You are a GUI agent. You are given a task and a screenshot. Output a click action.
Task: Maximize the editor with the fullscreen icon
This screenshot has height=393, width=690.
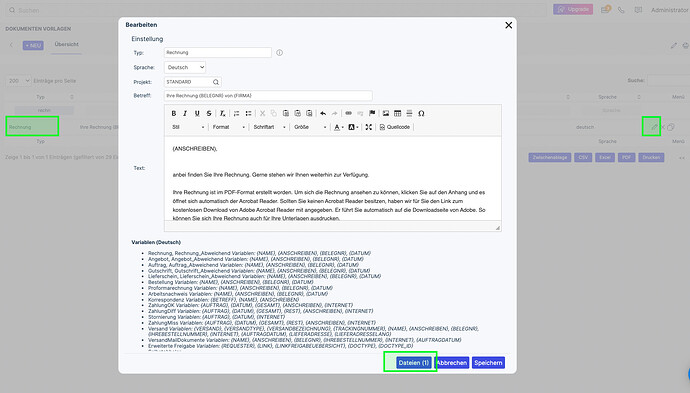point(369,127)
